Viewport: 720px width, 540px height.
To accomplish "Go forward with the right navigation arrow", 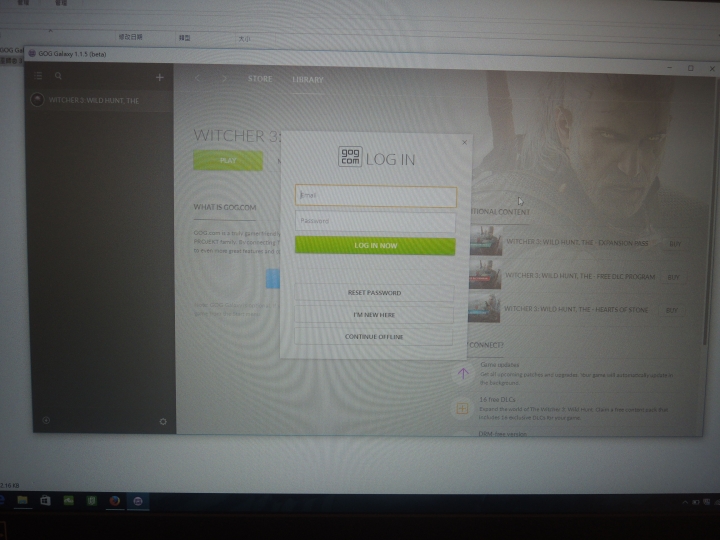I will (x=224, y=79).
